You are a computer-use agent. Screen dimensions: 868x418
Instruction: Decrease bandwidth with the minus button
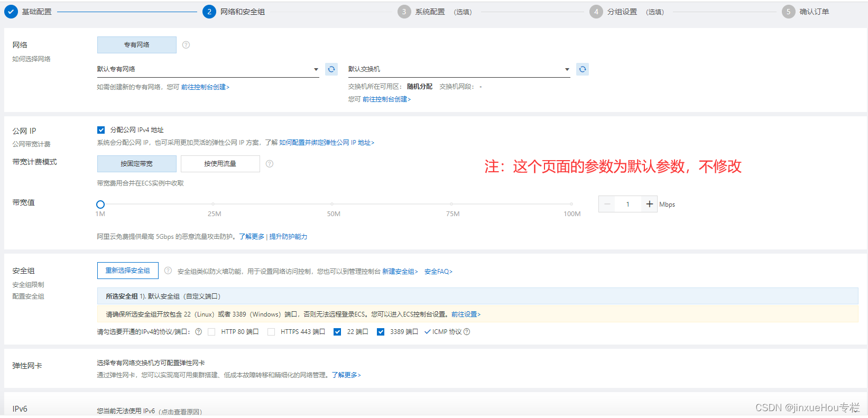(607, 204)
